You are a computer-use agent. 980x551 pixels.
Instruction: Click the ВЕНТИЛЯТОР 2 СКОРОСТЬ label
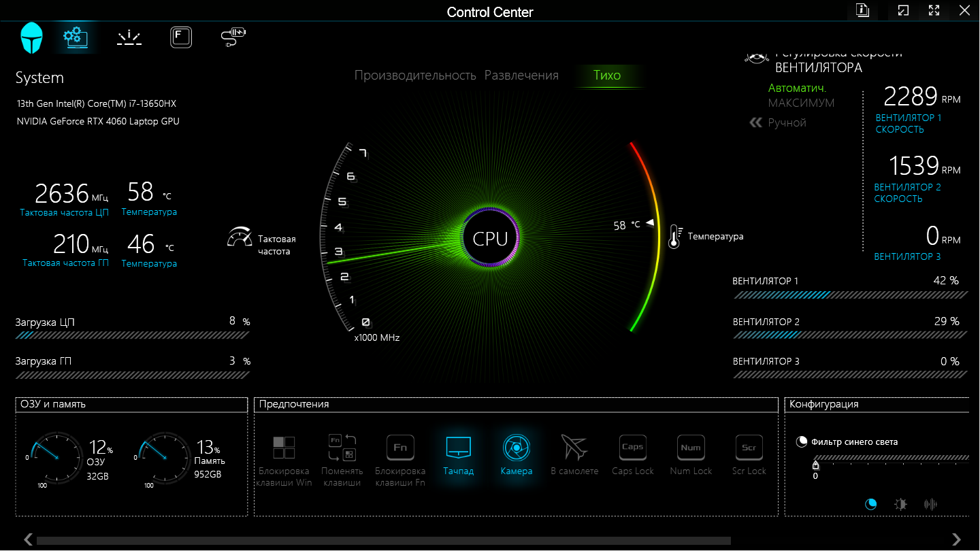coord(908,193)
